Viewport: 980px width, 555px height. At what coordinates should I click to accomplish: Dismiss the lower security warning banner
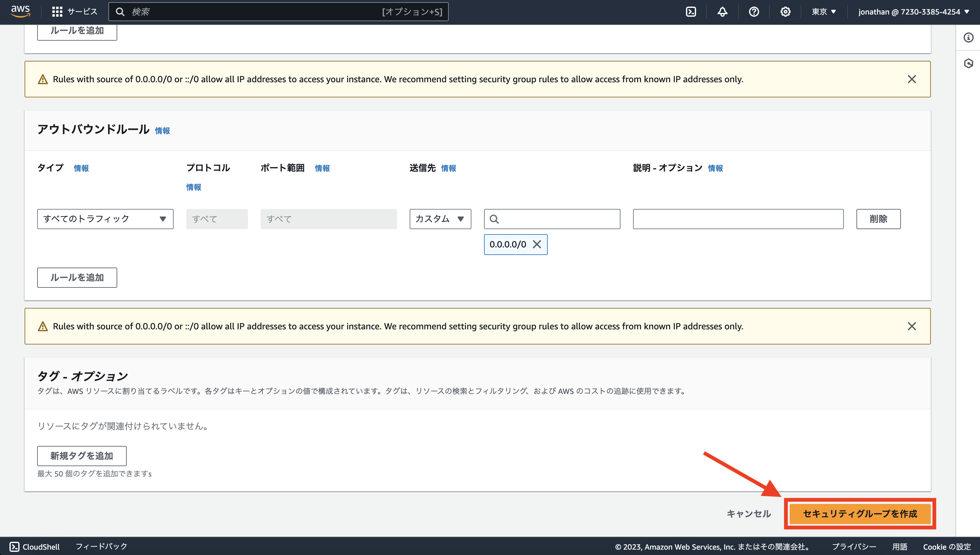pos(912,326)
